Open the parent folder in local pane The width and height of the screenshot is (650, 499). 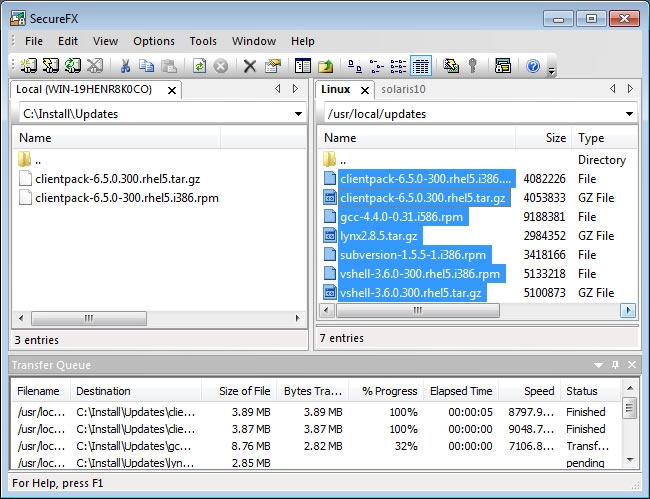[29, 160]
